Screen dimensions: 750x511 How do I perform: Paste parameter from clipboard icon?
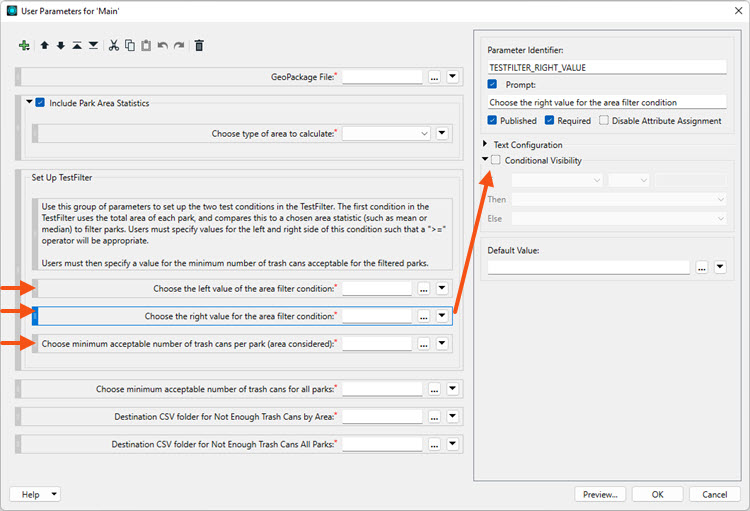click(146, 45)
